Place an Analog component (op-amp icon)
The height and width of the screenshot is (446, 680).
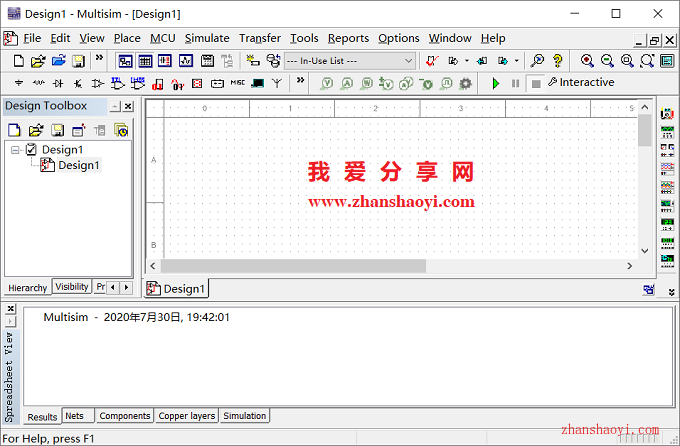tap(98, 83)
